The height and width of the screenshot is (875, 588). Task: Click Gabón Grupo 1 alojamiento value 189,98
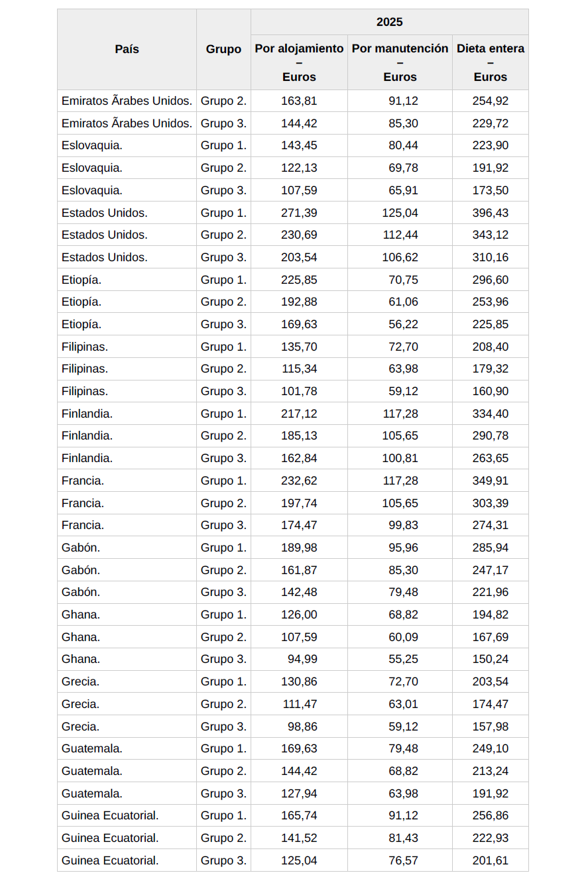point(299,548)
